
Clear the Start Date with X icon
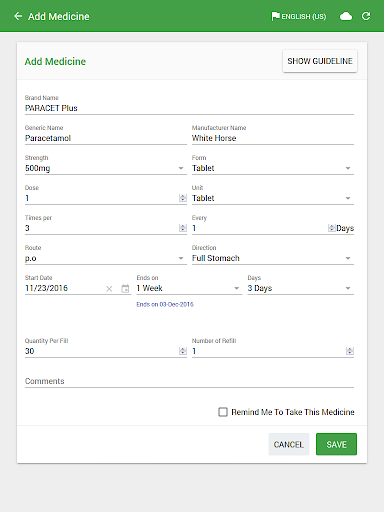coord(109,289)
